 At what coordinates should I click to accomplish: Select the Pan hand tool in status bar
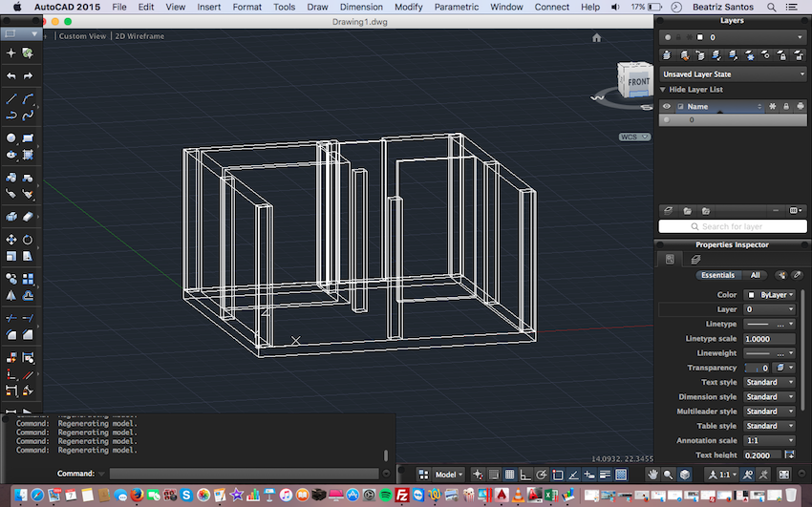tap(652, 475)
